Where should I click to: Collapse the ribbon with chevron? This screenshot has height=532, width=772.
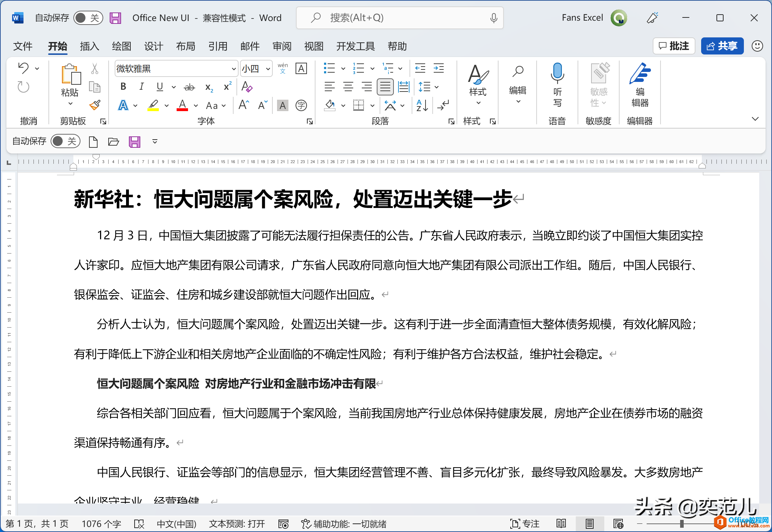755,119
